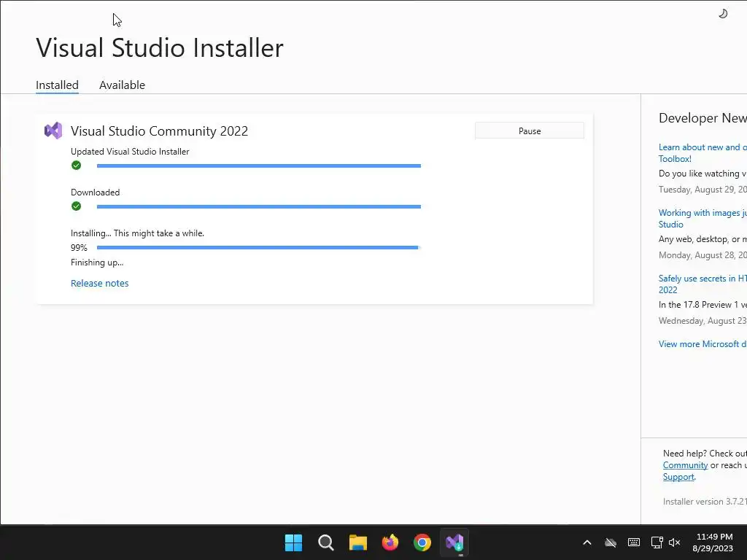Open the Community help link
This screenshot has width=747, height=560.
point(685,465)
